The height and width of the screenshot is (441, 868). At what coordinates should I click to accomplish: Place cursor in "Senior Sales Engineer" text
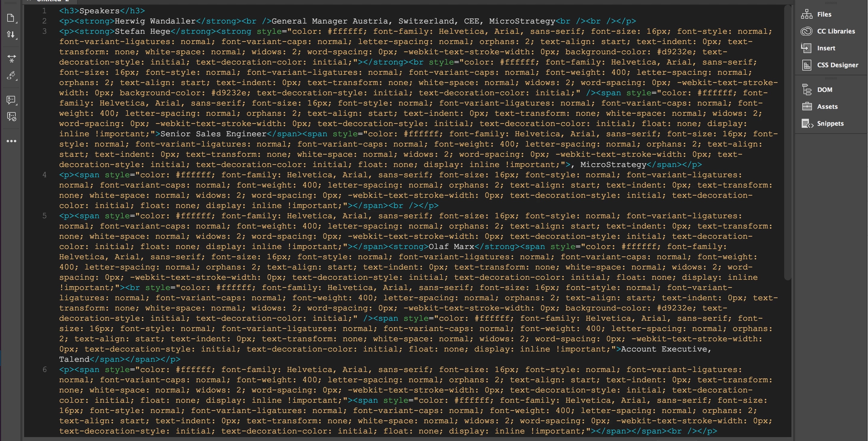point(213,134)
